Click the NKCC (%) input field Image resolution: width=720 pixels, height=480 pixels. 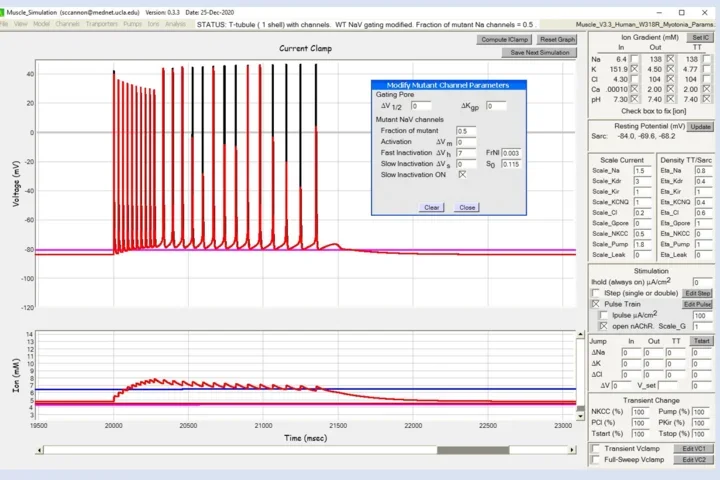click(x=641, y=412)
